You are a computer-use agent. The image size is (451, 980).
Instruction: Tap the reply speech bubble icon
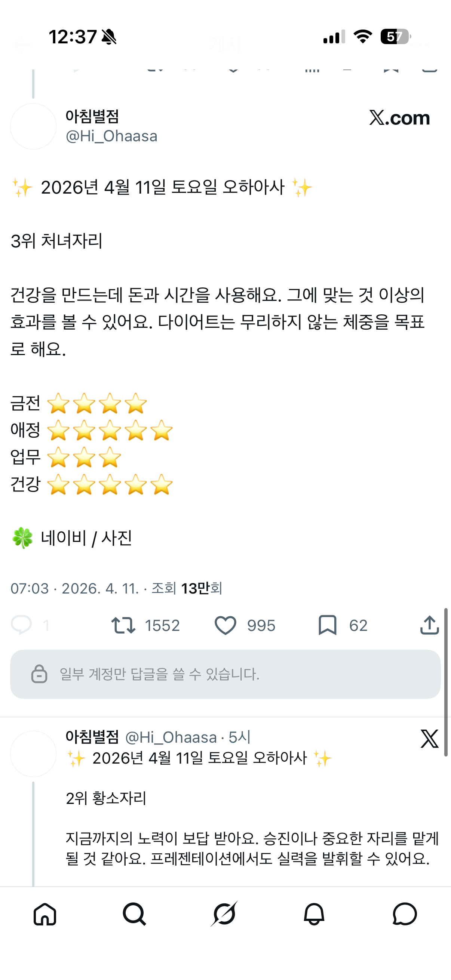21,625
